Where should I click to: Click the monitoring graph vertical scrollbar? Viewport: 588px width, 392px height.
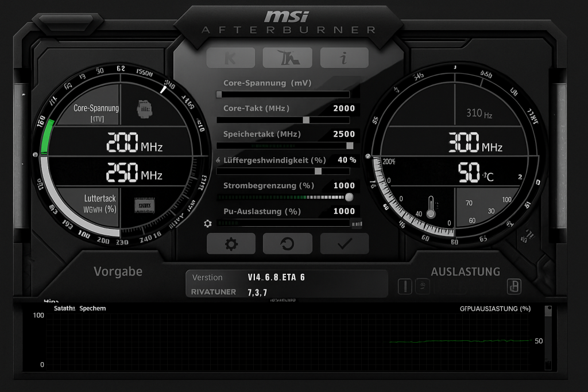[x=548, y=339]
